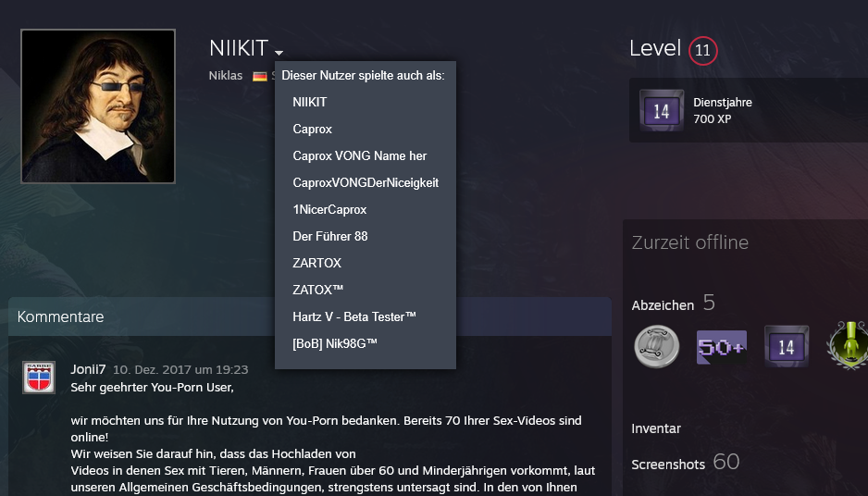Select the alias entry 'Caprox'
868x496 pixels.
(x=312, y=130)
